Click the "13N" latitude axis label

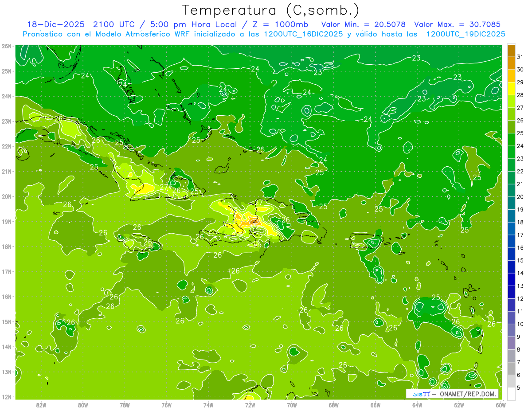(7, 372)
